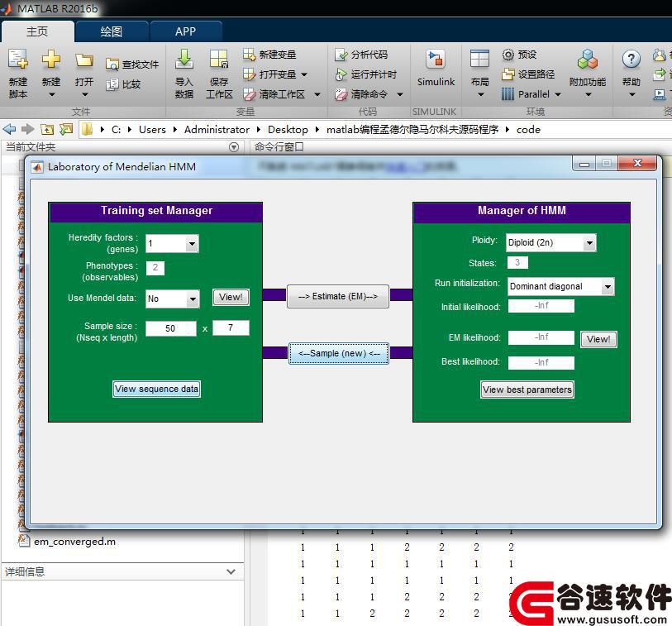This screenshot has height=626, width=672.
Task: Click the Compare (比较) icon
Action: (x=112, y=84)
